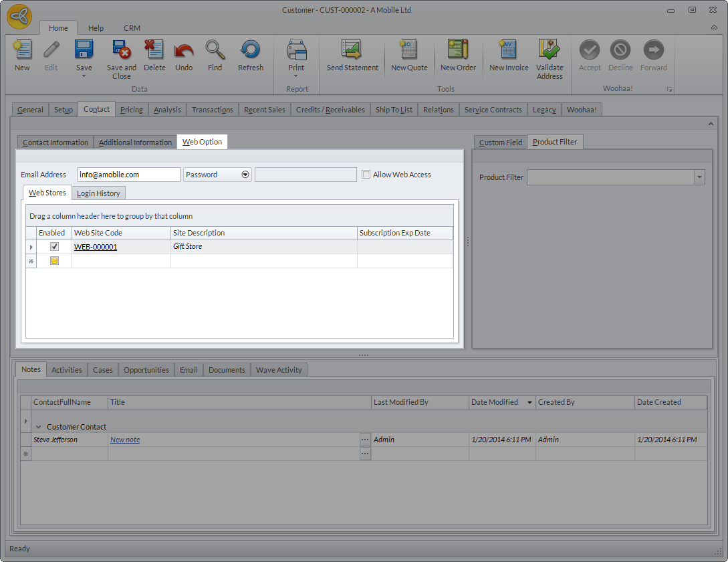Open the Product Filter dropdown

(699, 177)
